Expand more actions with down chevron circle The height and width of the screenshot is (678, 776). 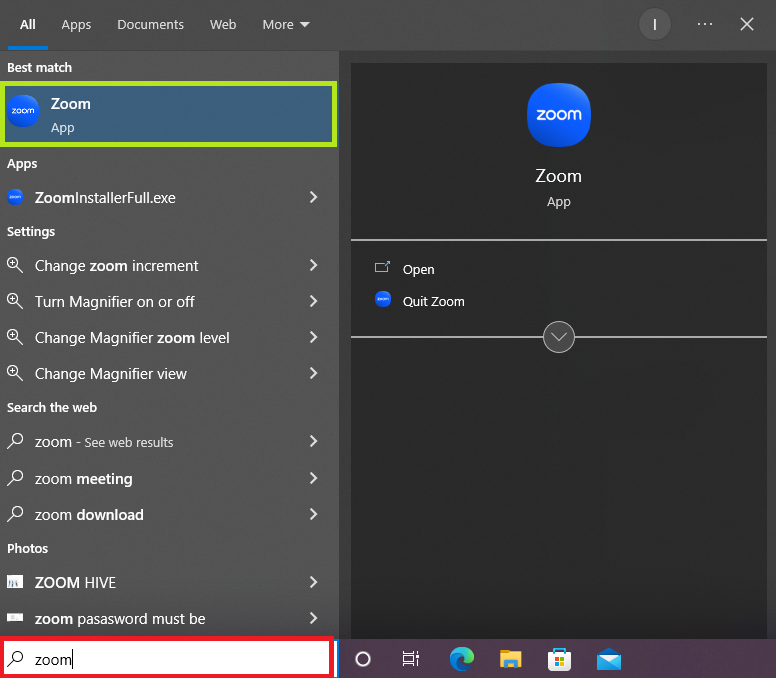[559, 337]
